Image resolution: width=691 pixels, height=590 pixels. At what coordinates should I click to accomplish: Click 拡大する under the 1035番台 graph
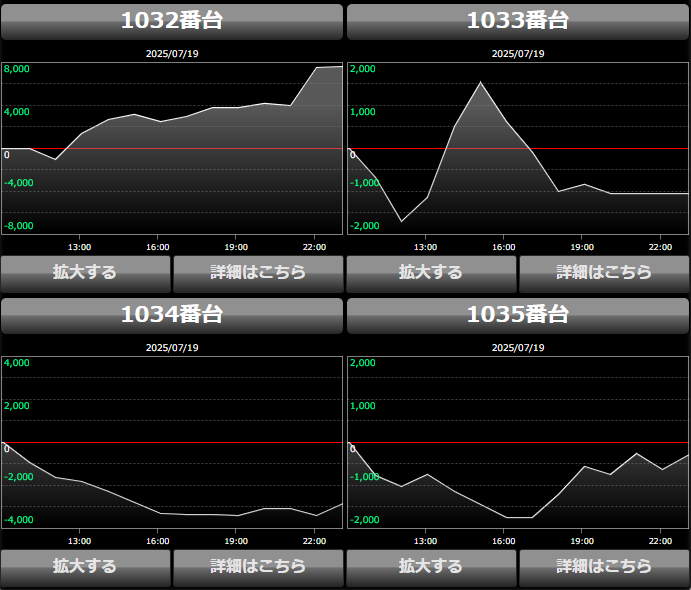[x=431, y=568]
